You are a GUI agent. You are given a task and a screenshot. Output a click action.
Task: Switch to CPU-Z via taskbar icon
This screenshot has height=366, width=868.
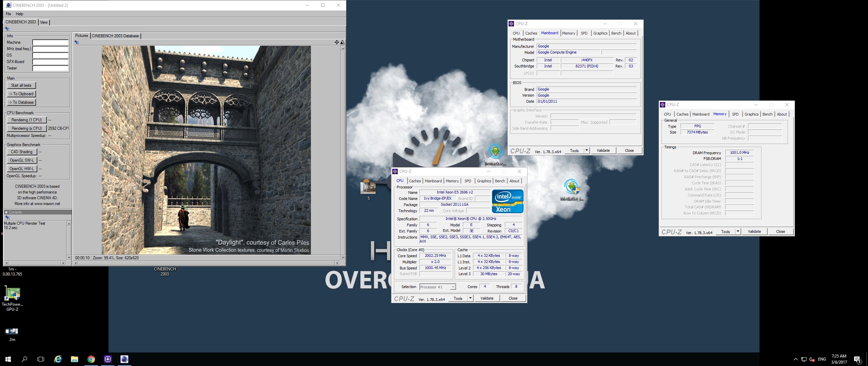(108, 359)
